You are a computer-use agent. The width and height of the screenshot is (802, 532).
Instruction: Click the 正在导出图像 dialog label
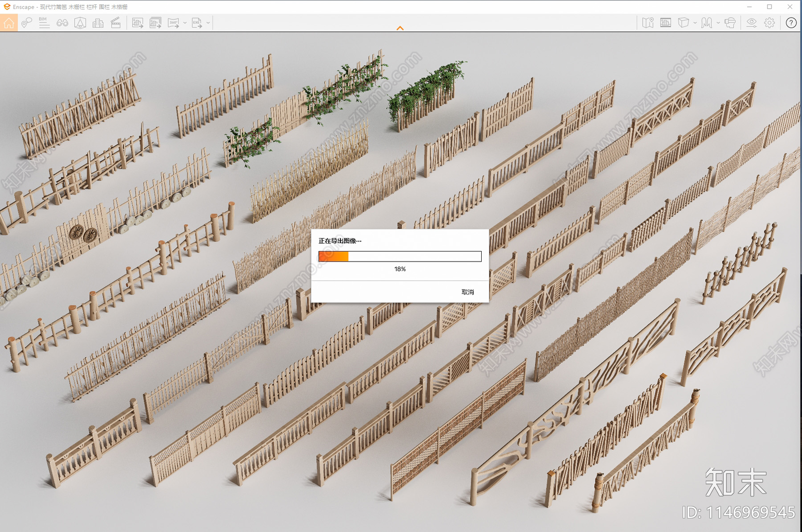pyautogui.click(x=340, y=241)
